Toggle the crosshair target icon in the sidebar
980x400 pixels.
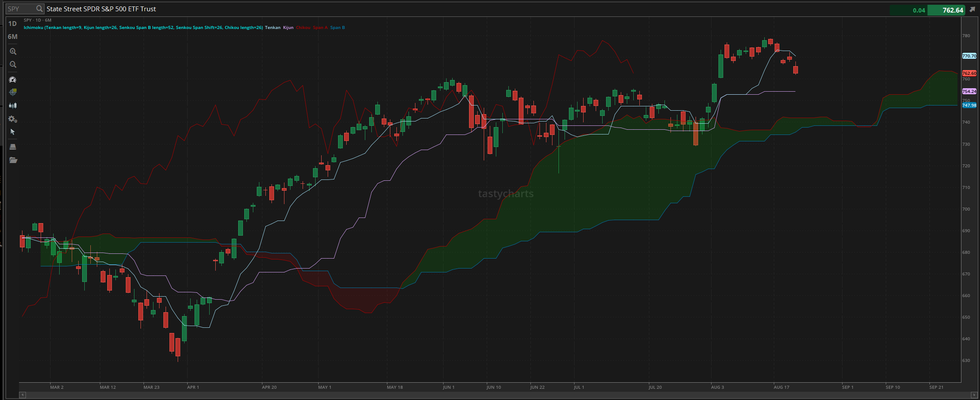pyautogui.click(x=13, y=92)
